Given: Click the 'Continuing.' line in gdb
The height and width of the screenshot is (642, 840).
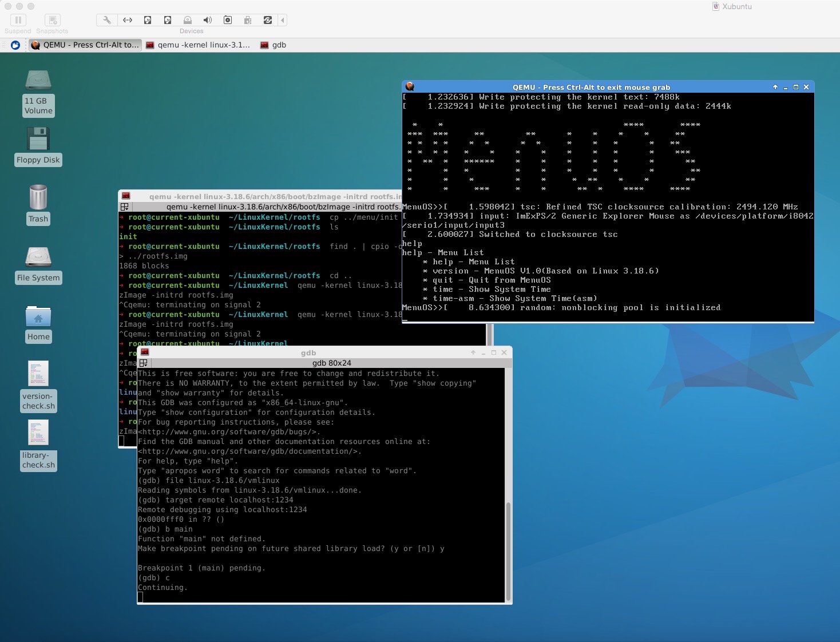Looking at the screenshot, I should tap(163, 587).
